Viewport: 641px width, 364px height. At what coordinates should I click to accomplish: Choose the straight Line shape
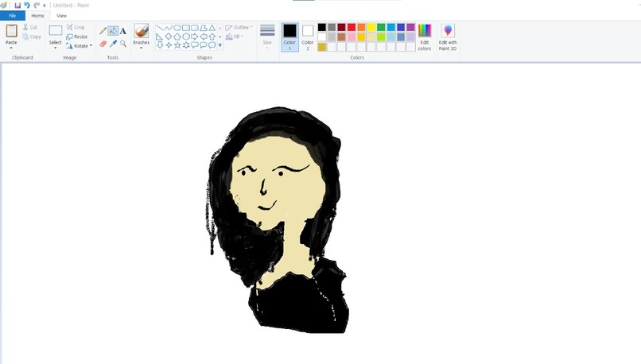[x=160, y=28]
